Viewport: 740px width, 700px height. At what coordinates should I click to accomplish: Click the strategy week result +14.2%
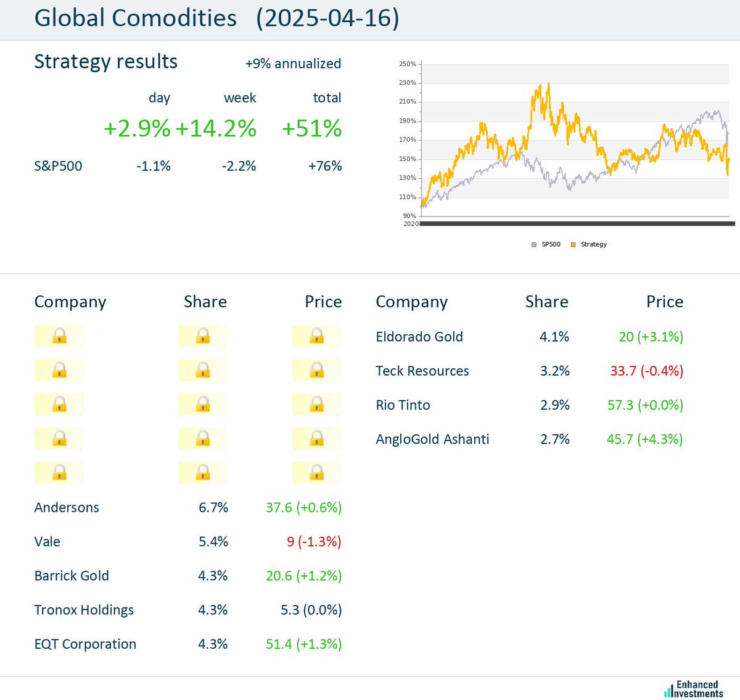216,129
